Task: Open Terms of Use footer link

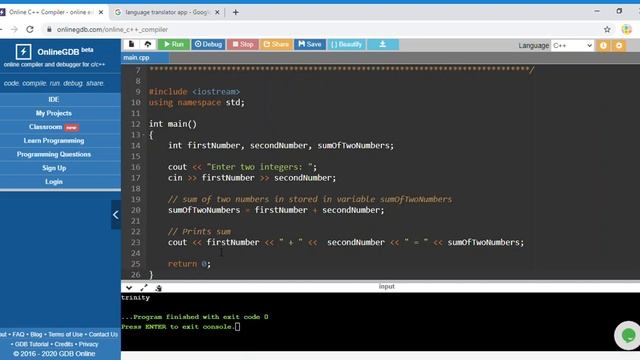Action: (x=65, y=334)
